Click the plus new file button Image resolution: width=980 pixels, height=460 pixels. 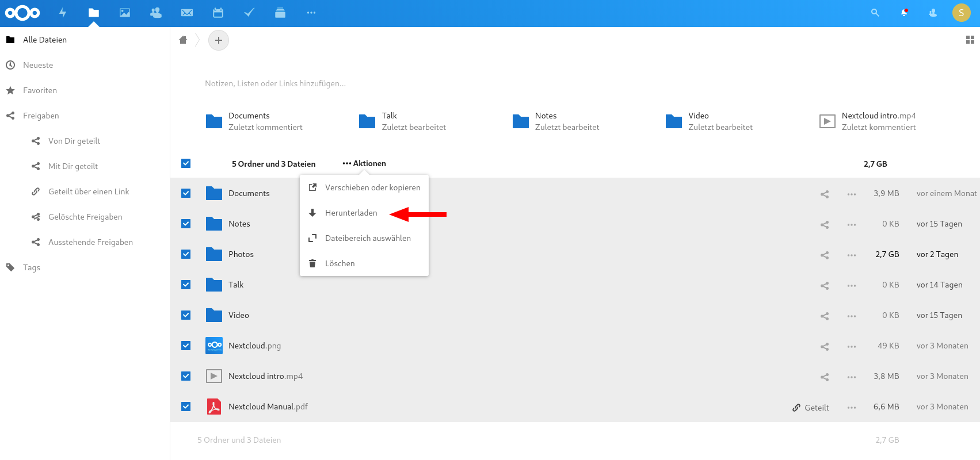pos(219,40)
